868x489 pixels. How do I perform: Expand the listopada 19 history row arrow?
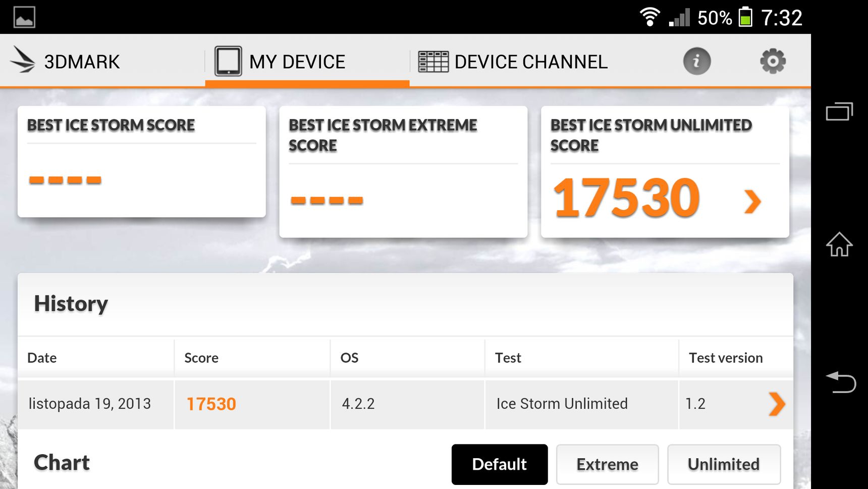pyautogui.click(x=777, y=404)
